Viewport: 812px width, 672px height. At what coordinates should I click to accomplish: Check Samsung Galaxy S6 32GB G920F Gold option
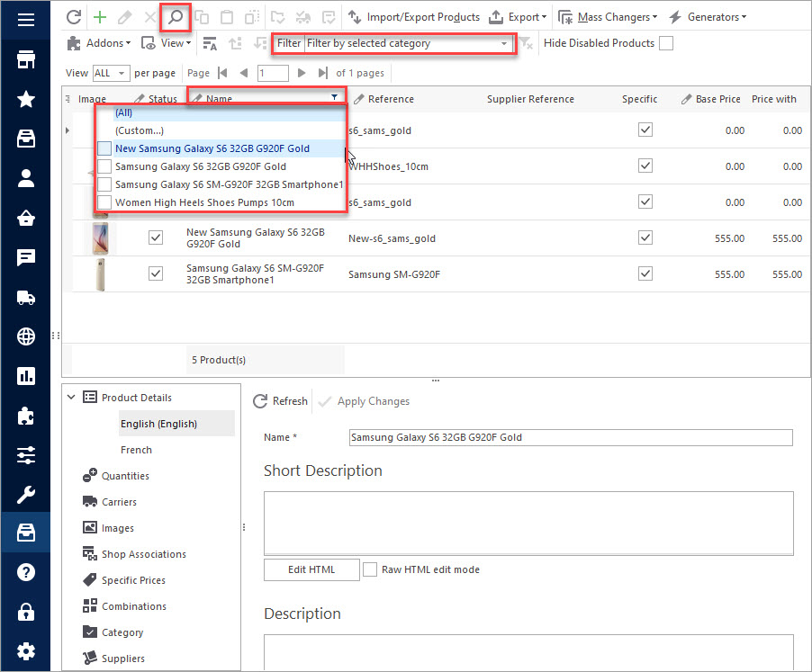(104, 166)
